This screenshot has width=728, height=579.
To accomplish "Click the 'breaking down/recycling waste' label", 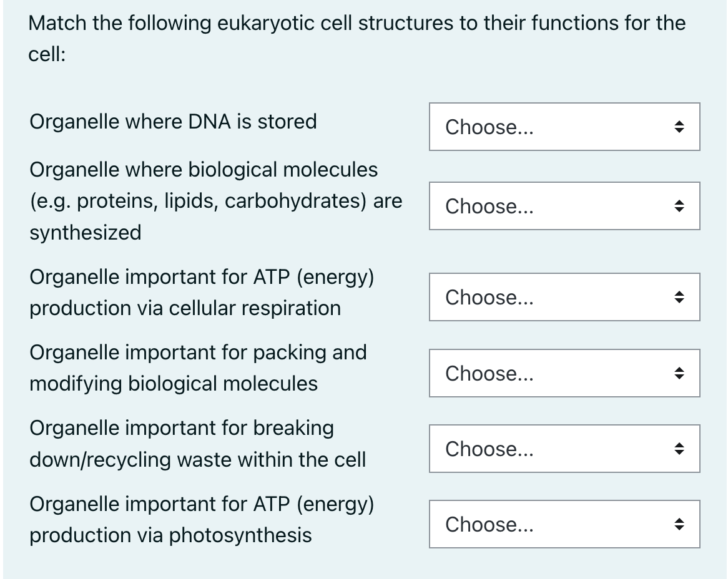I will click(198, 444).
